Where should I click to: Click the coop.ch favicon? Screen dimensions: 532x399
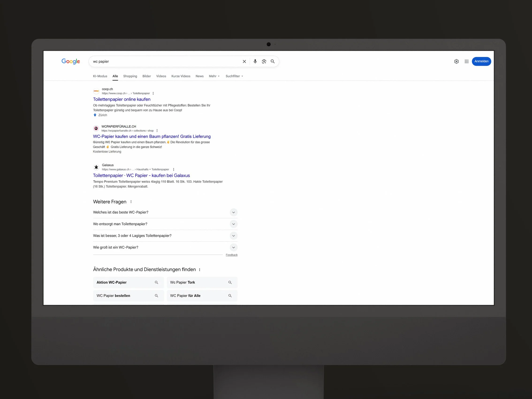(96, 91)
